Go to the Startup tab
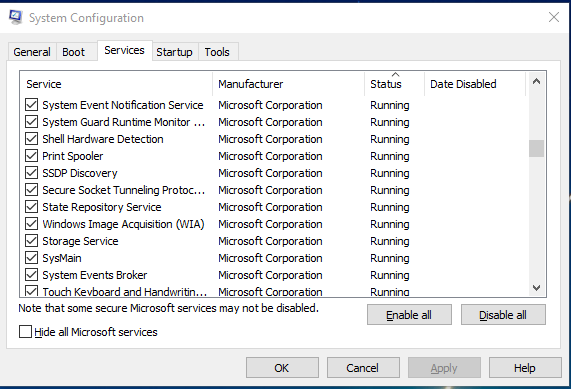 (174, 52)
